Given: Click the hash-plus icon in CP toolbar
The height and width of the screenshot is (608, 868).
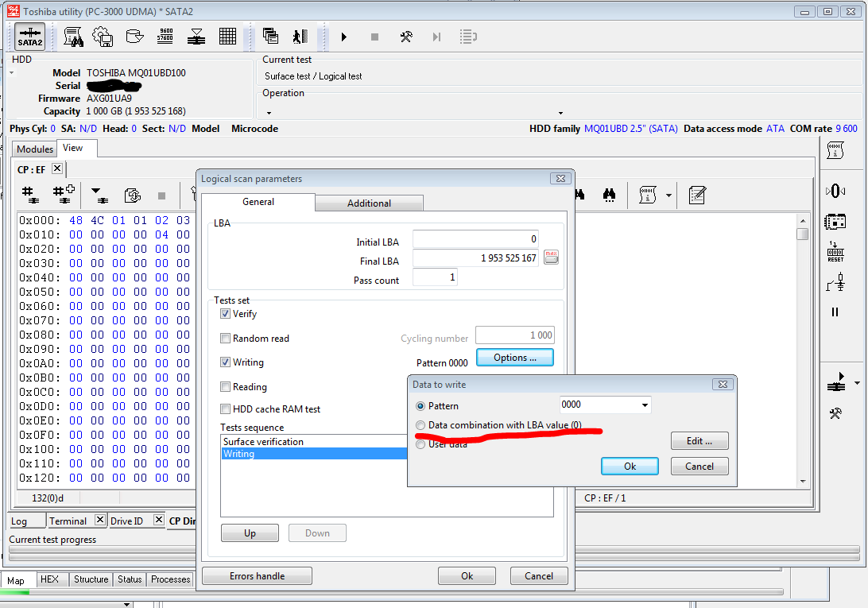Looking at the screenshot, I should pyautogui.click(x=64, y=194).
